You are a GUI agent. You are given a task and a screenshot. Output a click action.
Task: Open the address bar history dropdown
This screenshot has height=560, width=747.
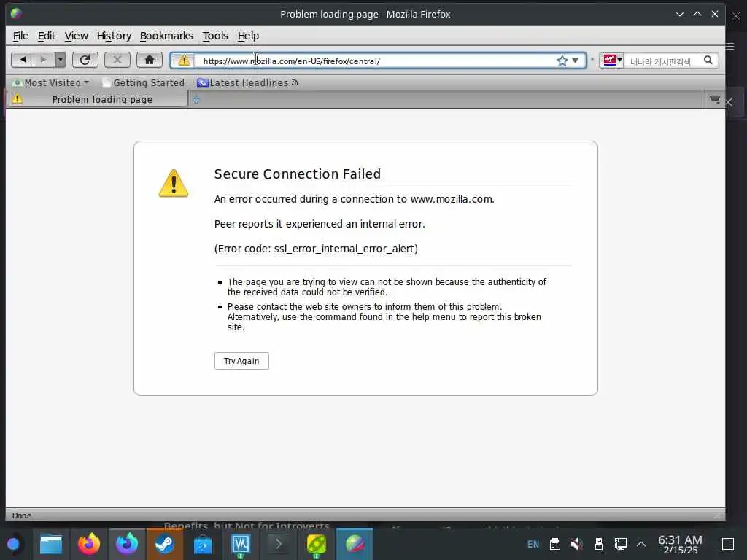[x=576, y=61]
